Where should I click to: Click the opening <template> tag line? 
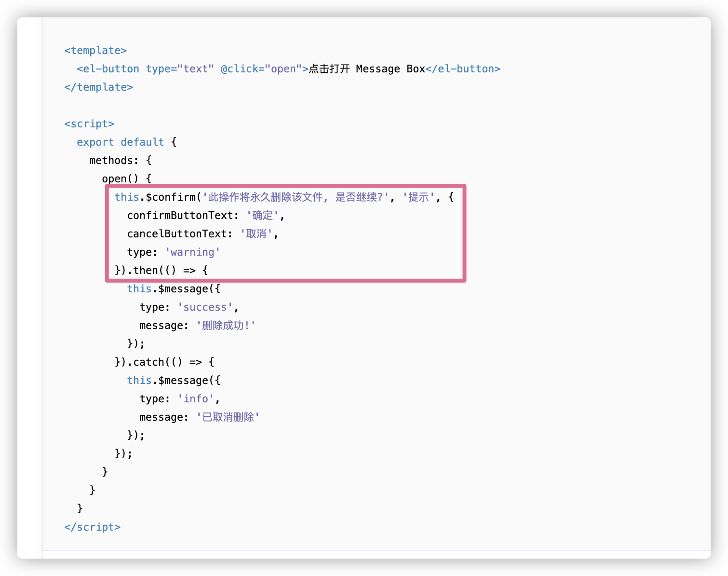click(x=95, y=51)
